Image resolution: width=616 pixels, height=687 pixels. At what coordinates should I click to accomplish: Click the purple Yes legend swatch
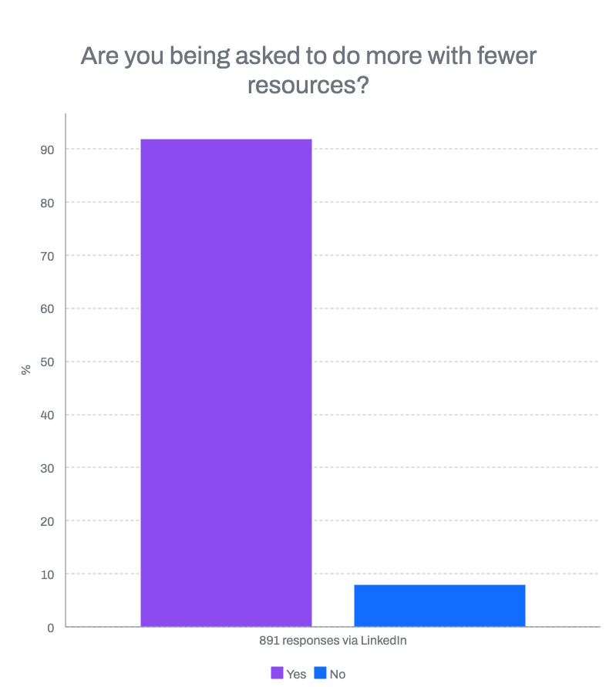[277, 673]
